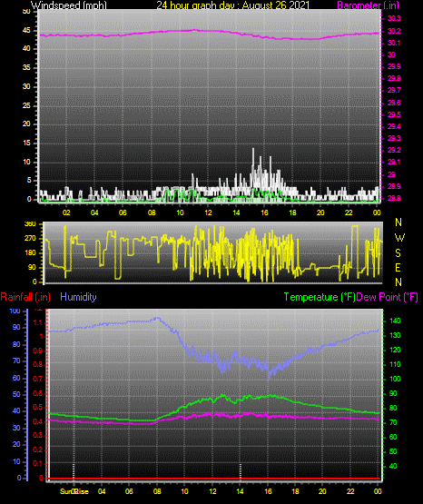The image size is (423, 504).
Task: Click the 'Rainfall (.in)' legend label
Action: 25,297
